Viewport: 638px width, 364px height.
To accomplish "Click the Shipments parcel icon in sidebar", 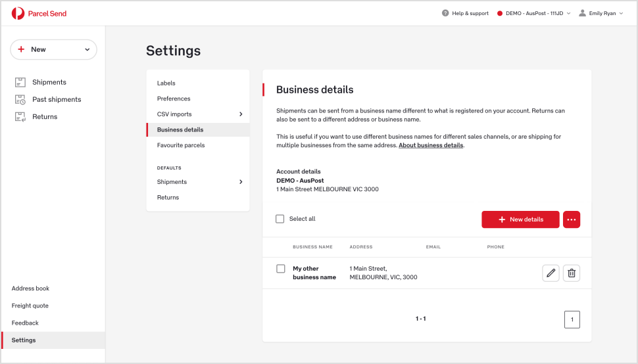I will click(x=20, y=82).
